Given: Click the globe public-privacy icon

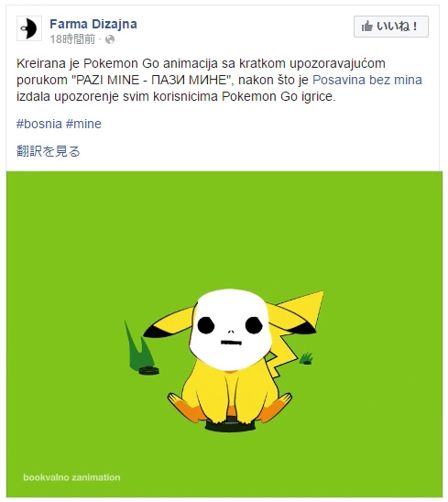Looking at the screenshot, I should pyautogui.click(x=110, y=39).
